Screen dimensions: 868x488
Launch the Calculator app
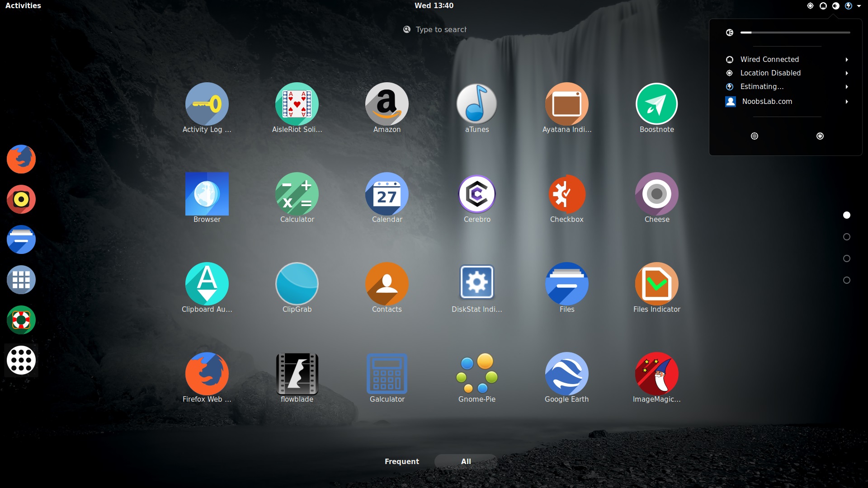point(297,198)
